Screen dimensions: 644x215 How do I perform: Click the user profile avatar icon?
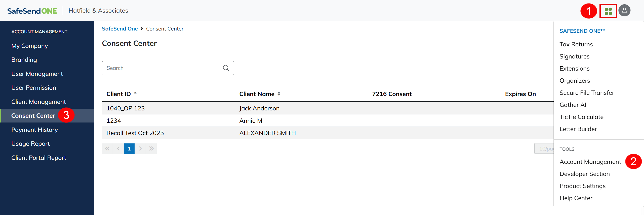624,11
